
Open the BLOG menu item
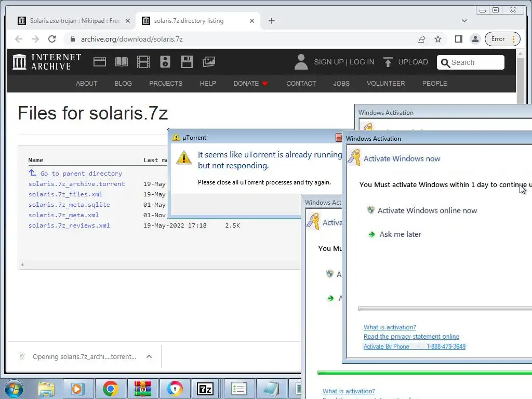tap(123, 84)
